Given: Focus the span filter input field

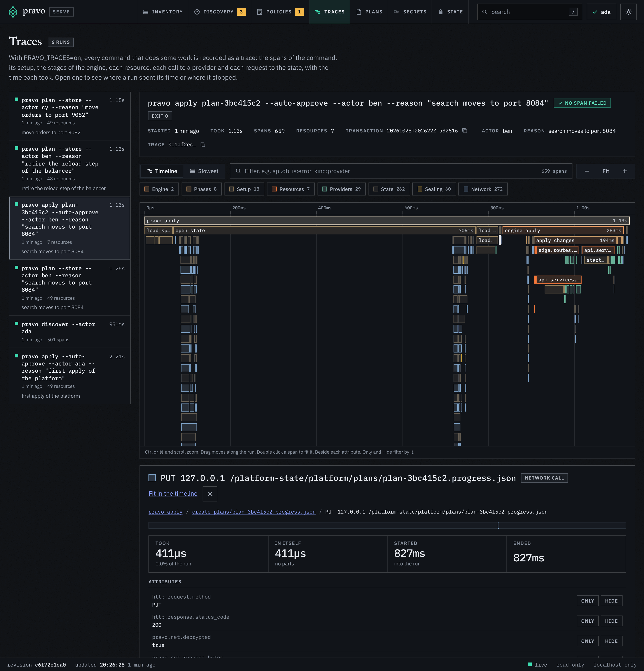Looking at the screenshot, I should (x=401, y=171).
